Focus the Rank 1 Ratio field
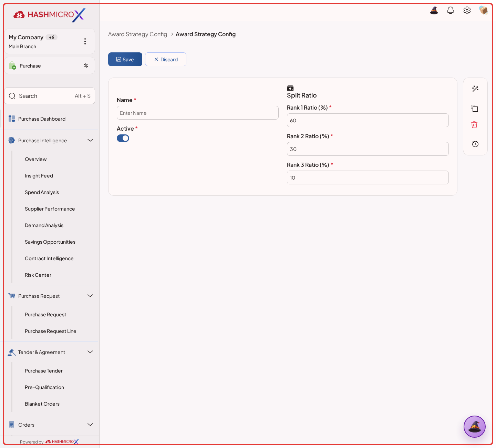The image size is (496, 448). tap(368, 120)
